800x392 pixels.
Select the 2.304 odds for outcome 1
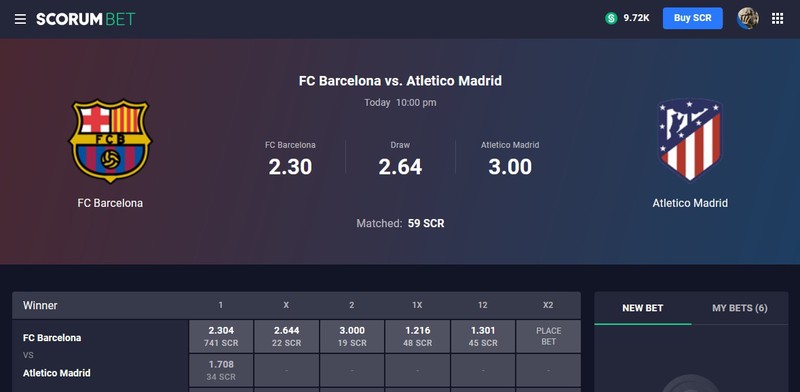221,336
